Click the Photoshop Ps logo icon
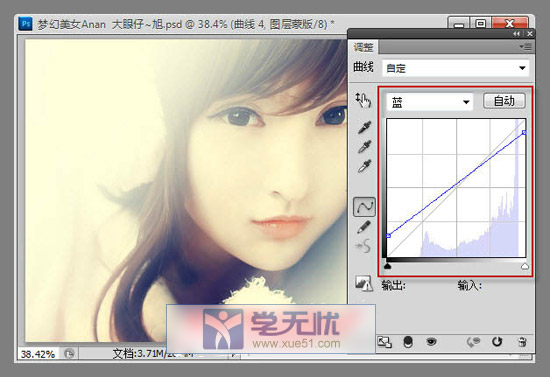Viewport: 550px width, 377px height. click(x=25, y=24)
